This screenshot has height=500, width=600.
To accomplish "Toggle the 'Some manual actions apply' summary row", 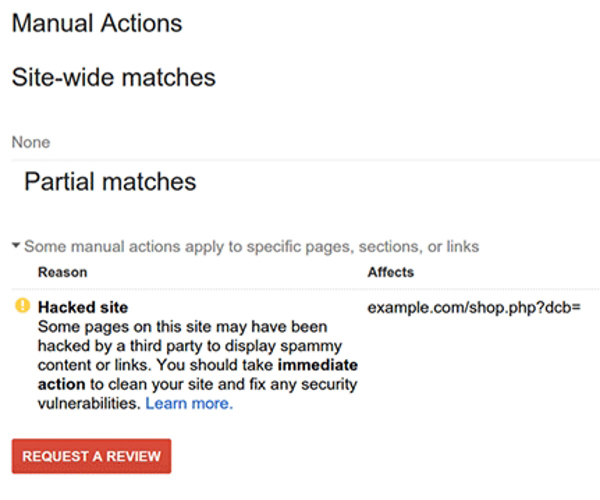I will click(x=245, y=246).
